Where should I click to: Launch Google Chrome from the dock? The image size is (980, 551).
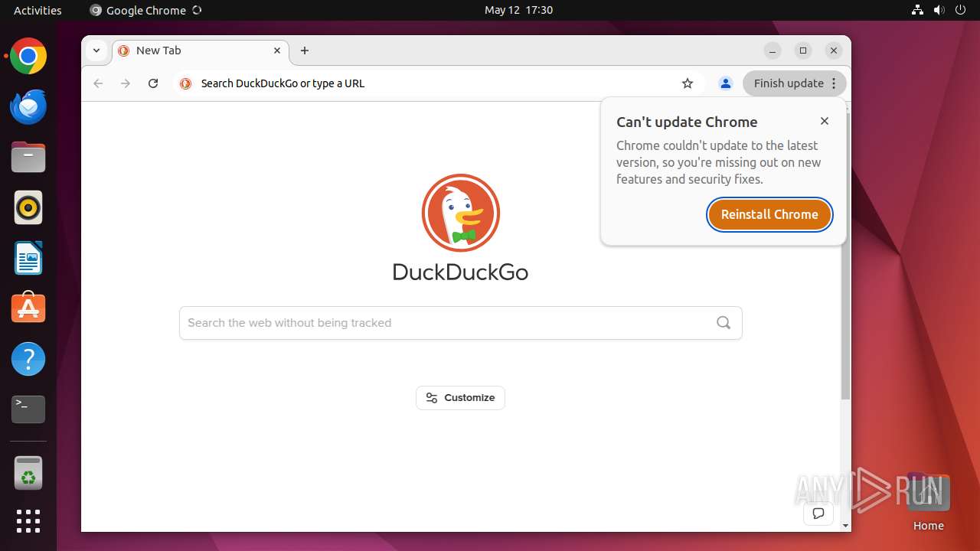pos(28,56)
